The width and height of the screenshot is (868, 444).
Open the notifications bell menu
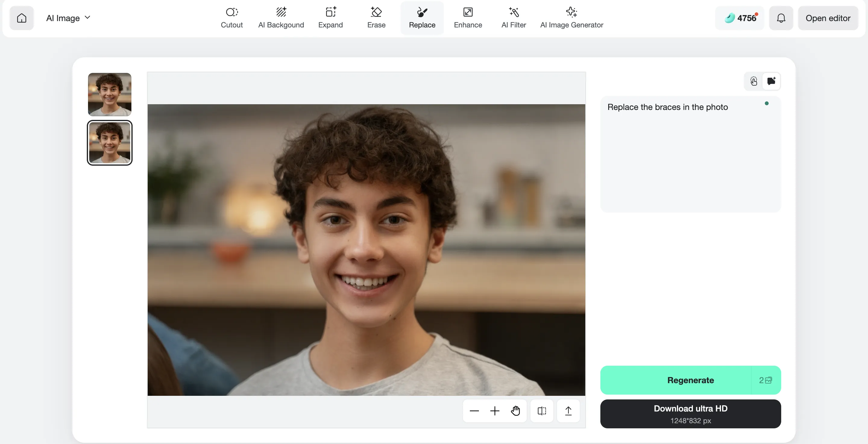click(x=781, y=18)
